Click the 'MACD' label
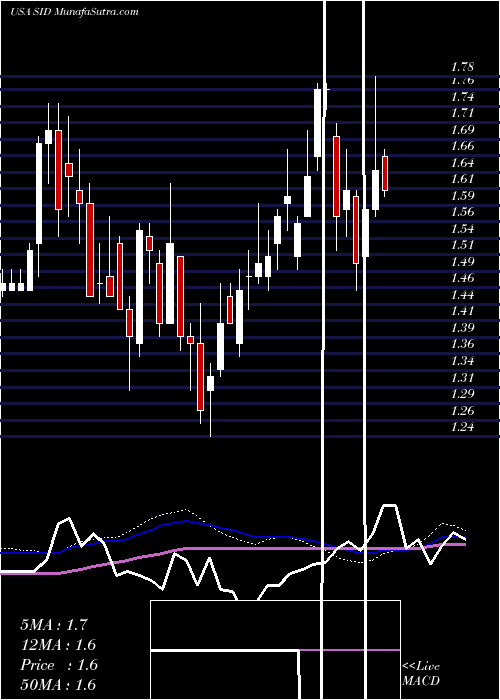This screenshot has height=700, width=500. coord(421,681)
